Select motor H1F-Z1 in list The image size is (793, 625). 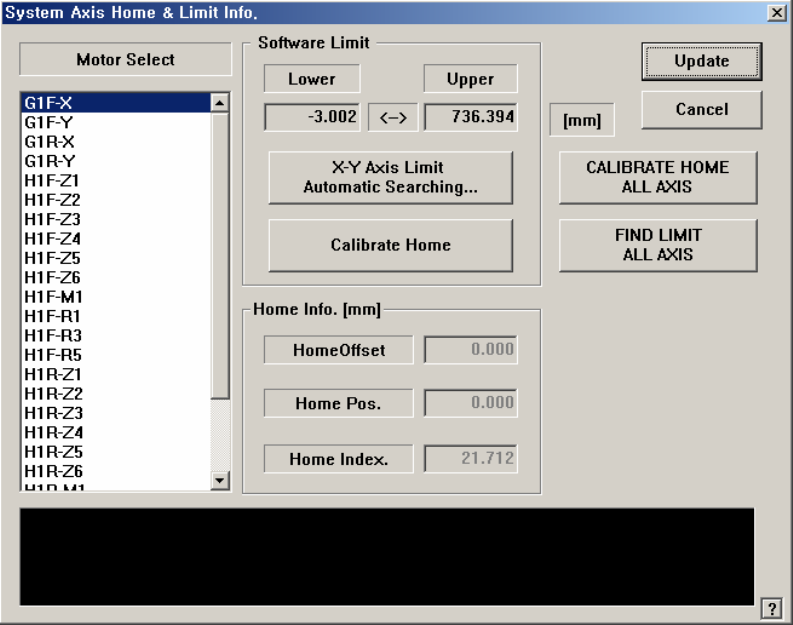(116, 181)
